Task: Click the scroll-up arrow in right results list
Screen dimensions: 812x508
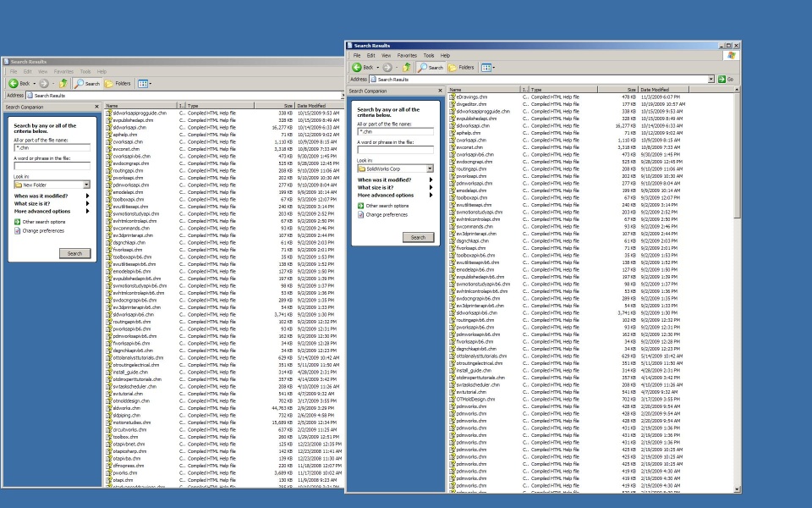Action: (x=737, y=90)
